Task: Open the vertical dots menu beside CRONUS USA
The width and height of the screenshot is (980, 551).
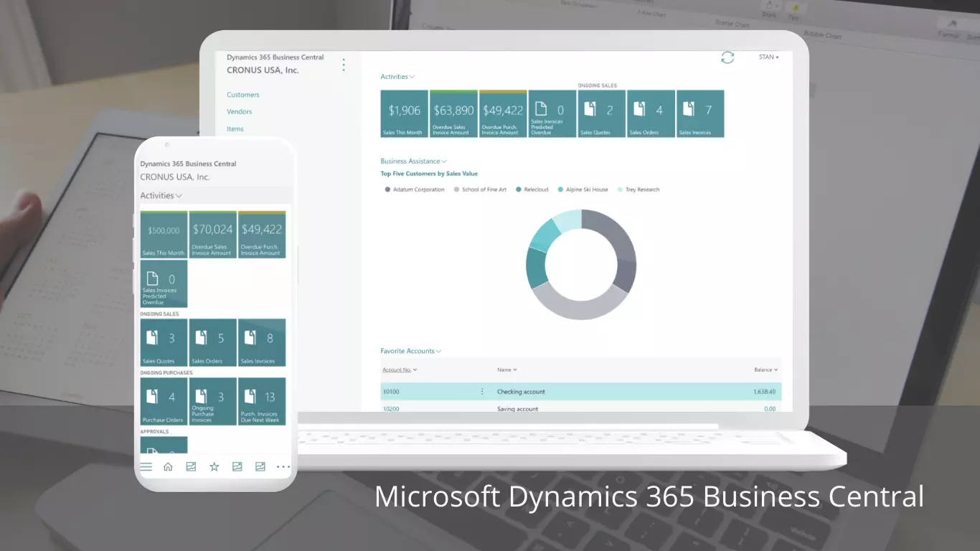Action: tap(344, 65)
